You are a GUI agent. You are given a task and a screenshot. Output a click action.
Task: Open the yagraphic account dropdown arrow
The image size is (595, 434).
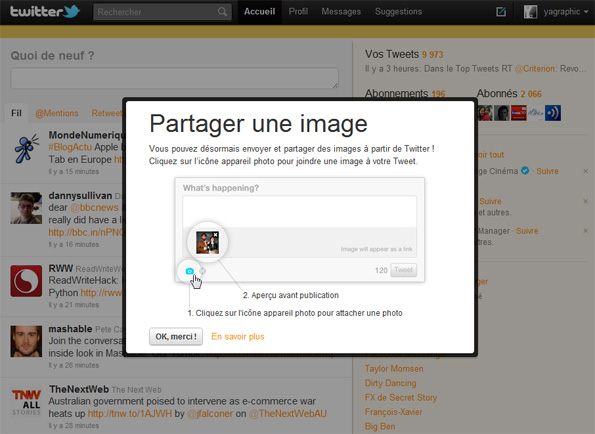(587, 12)
